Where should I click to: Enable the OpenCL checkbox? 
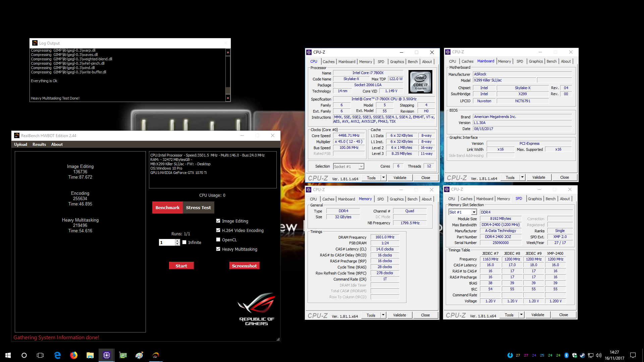218,240
